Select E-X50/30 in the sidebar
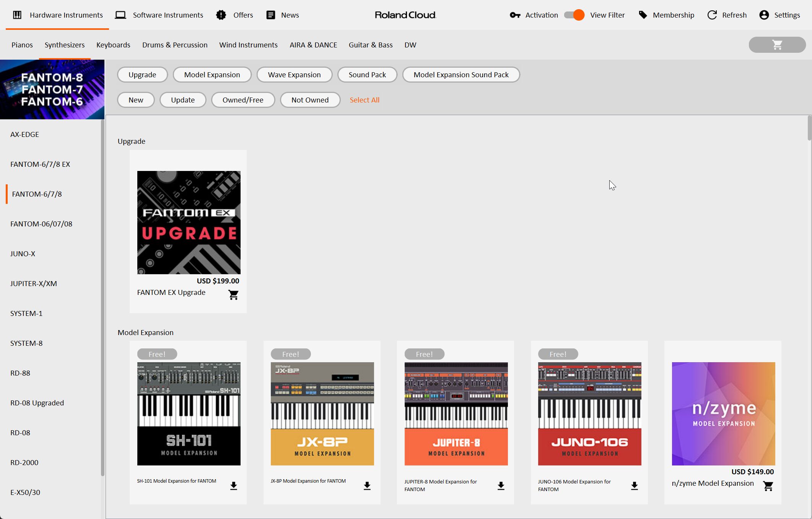 [x=25, y=492]
